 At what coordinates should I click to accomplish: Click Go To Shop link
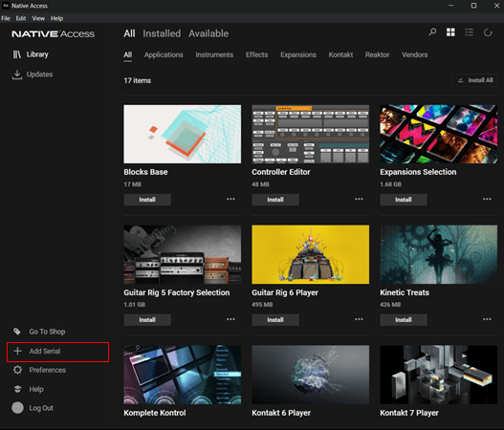coord(47,332)
